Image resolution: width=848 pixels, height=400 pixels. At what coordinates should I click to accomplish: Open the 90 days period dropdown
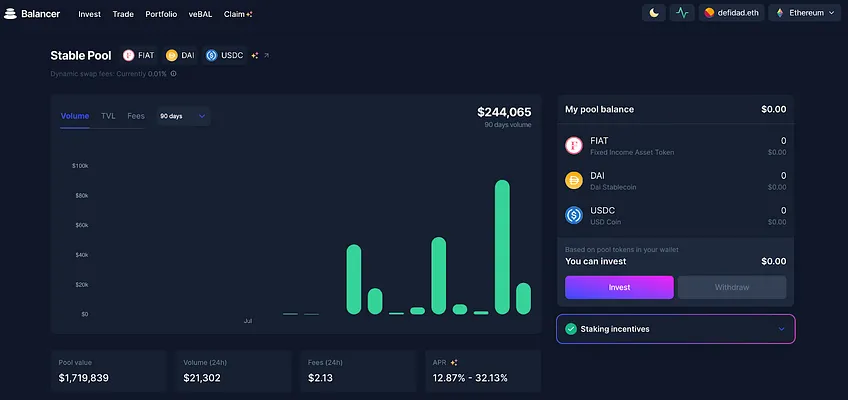coord(183,116)
